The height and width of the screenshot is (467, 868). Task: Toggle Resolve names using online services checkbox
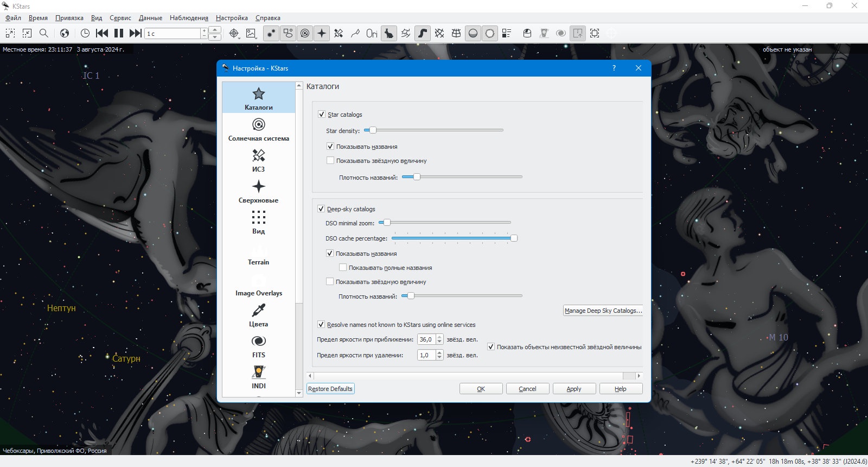pyautogui.click(x=321, y=325)
